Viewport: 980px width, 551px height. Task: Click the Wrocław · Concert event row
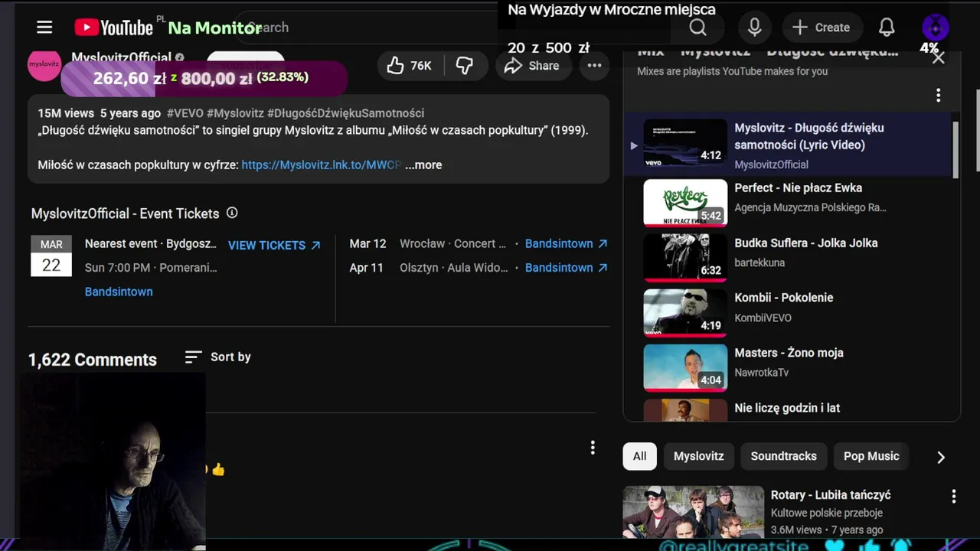coord(452,243)
